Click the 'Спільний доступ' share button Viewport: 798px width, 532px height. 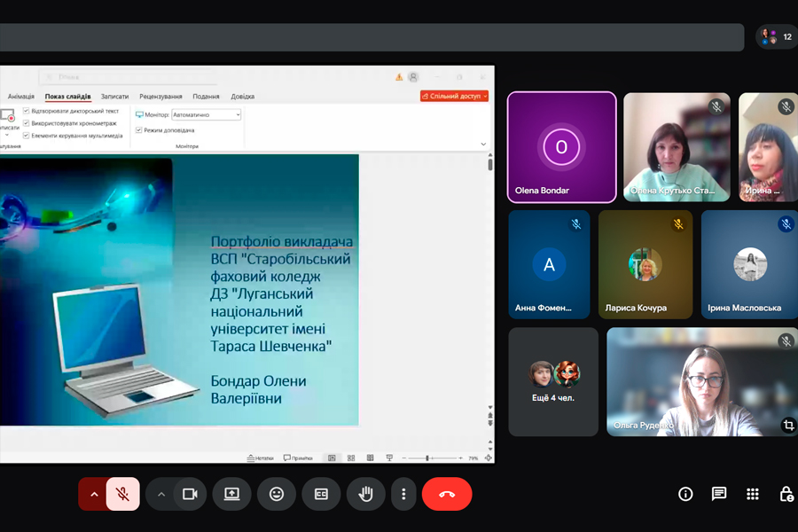tap(454, 96)
